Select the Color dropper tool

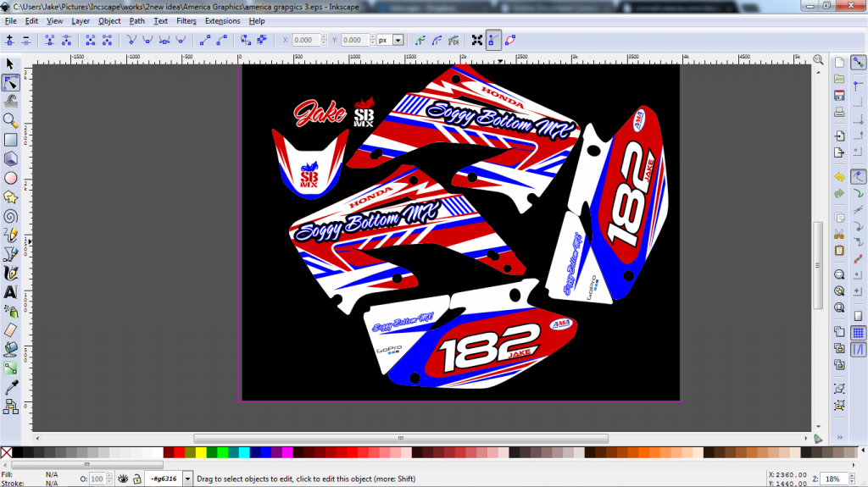point(10,388)
